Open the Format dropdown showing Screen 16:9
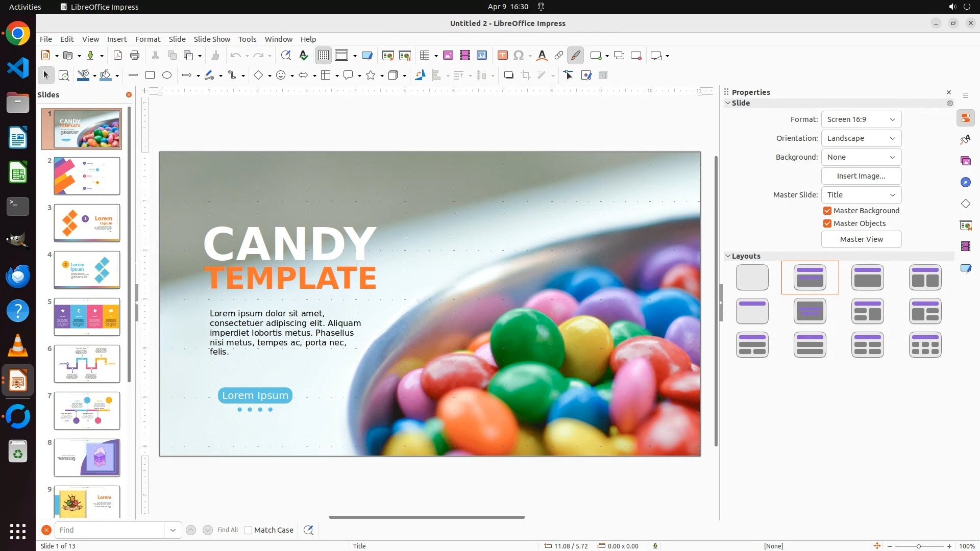This screenshot has height=551, width=980. (861, 119)
